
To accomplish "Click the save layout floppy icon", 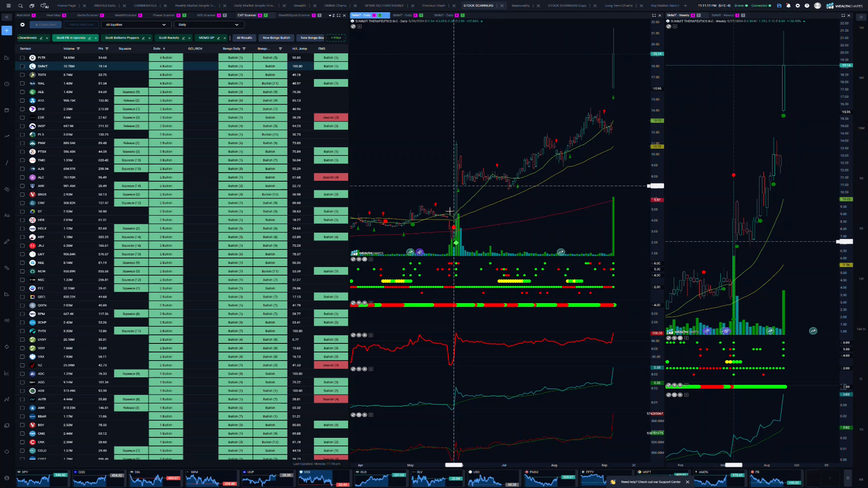I will point(779,6).
